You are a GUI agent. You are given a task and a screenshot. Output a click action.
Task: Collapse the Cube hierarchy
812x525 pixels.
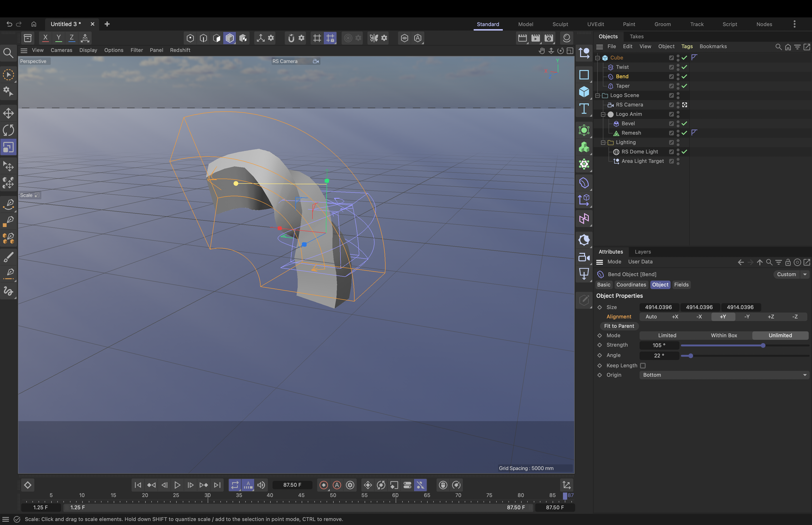597,58
